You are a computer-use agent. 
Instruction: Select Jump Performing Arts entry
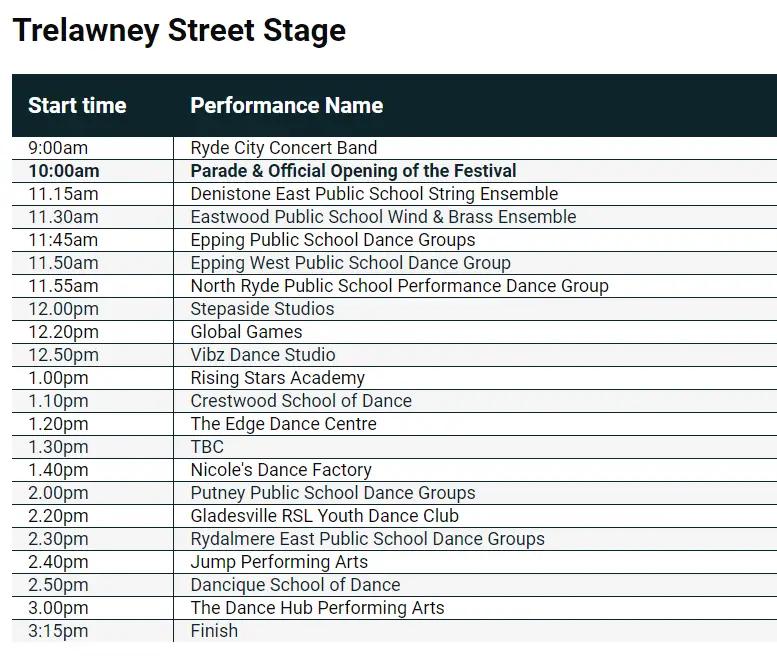pyautogui.click(x=279, y=562)
